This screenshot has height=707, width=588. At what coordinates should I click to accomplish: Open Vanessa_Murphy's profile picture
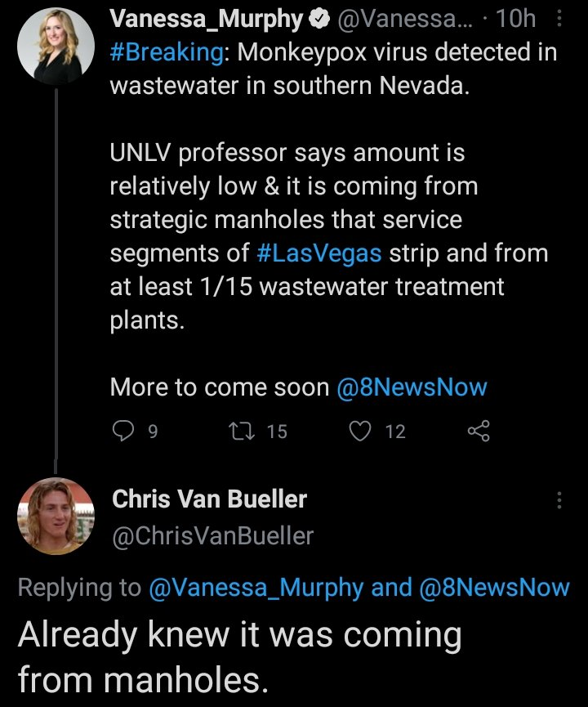click(56, 49)
